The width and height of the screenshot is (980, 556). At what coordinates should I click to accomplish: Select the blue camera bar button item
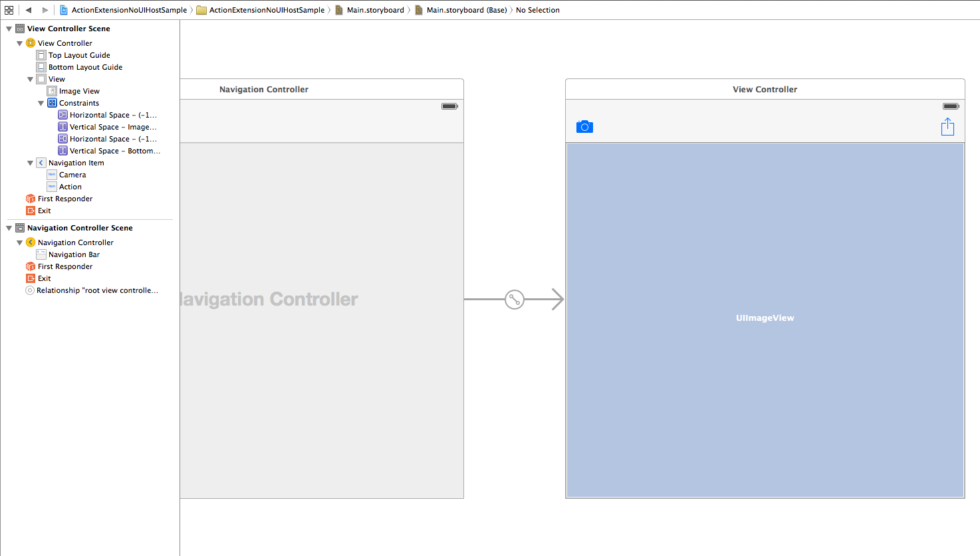[x=584, y=126]
